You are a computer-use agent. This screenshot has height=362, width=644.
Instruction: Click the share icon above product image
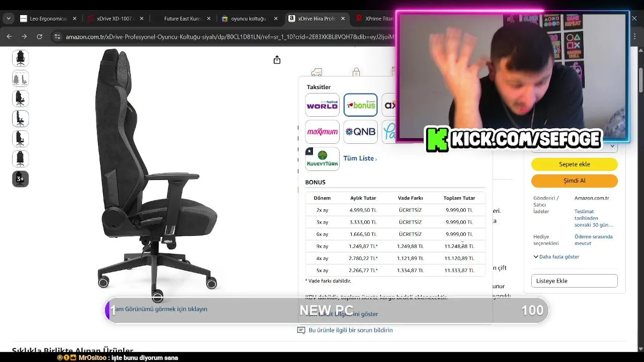click(x=277, y=60)
